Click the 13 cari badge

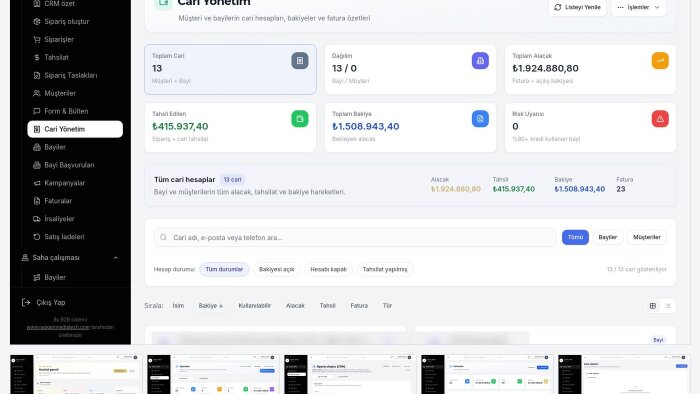pos(232,179)
